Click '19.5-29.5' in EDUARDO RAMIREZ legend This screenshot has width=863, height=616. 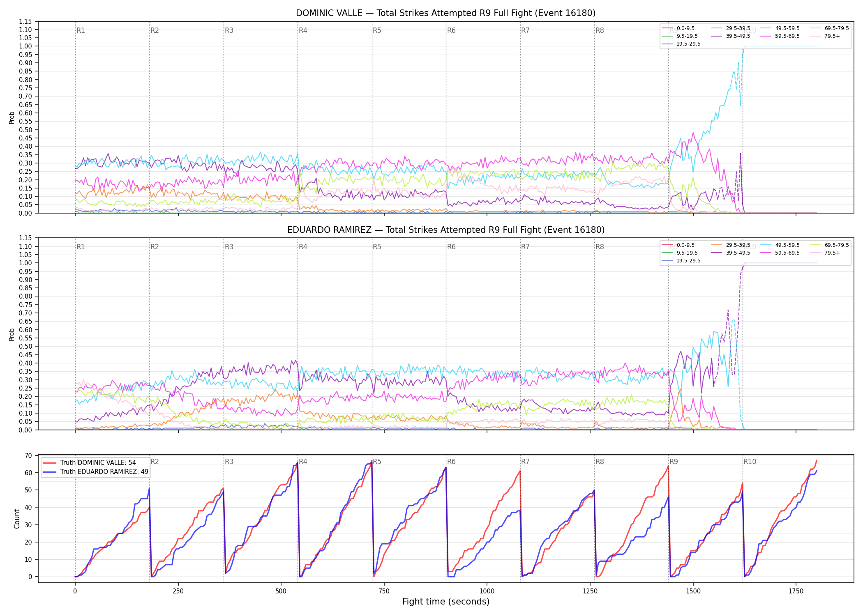tap(688, 261)
